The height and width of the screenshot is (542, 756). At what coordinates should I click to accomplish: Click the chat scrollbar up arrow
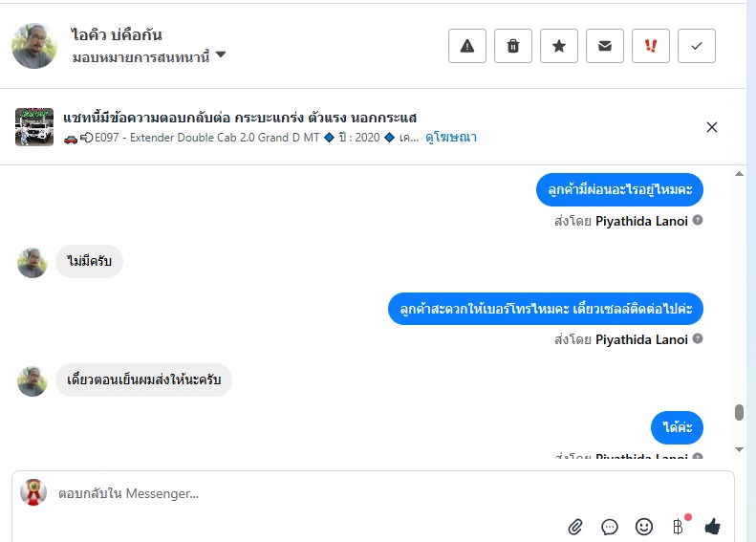739,174
